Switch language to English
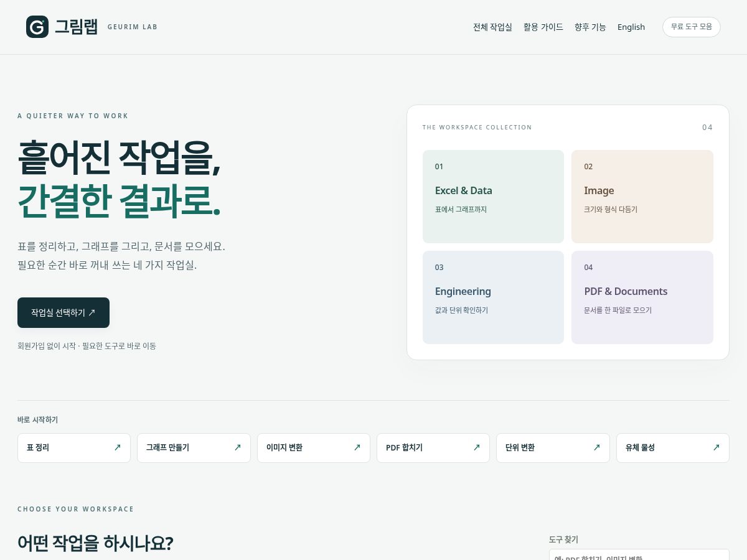This screenshot has height=560, width=747. pyautogui.click(x=631, y=27)
